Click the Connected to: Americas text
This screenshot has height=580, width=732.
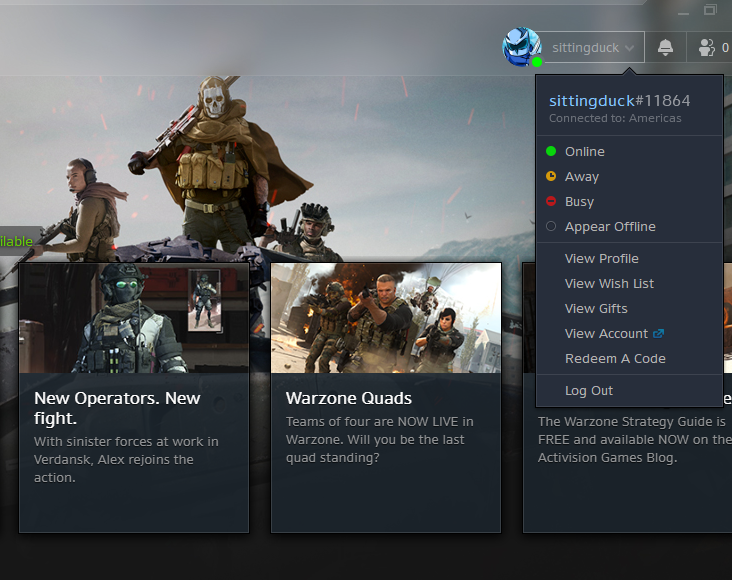tap(615, 119)
